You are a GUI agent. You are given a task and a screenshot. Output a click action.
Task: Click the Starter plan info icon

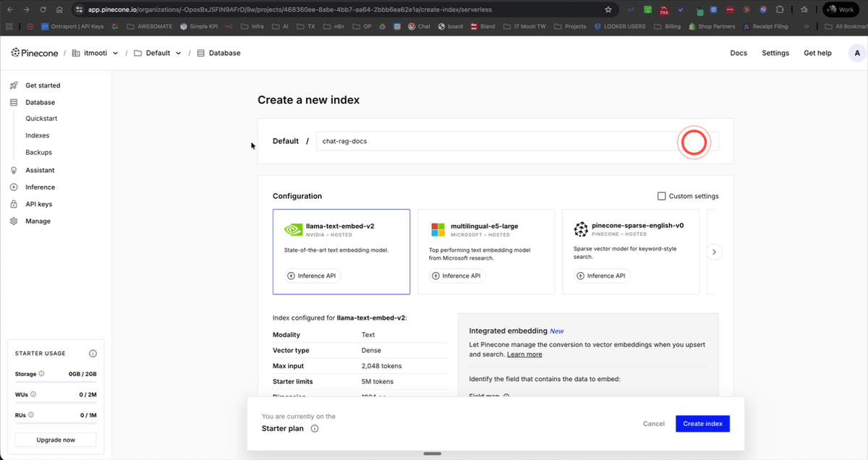click(314, 428)
